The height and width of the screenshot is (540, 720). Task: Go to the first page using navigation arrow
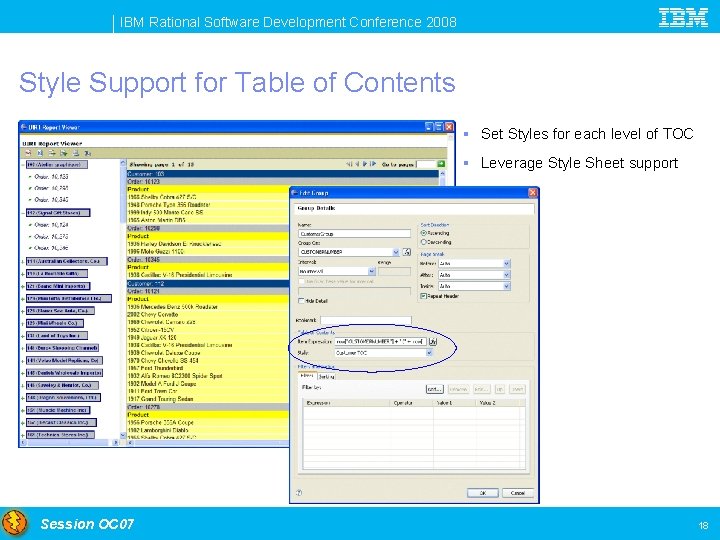click(349, 164)
